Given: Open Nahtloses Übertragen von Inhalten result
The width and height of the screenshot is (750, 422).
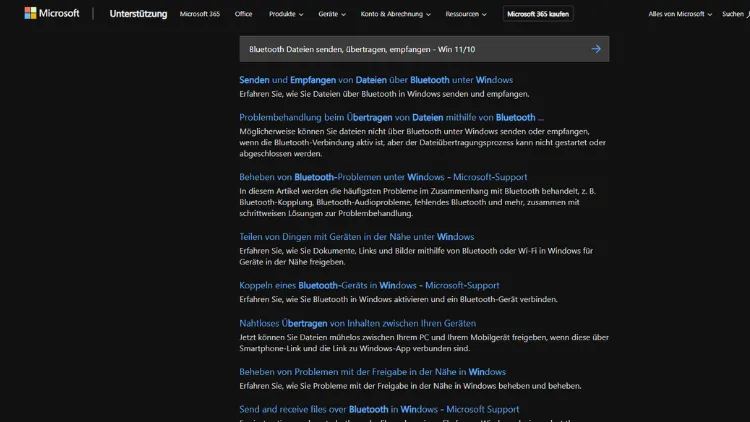Looking at the screenshot, I should click(x=357, y=323).
